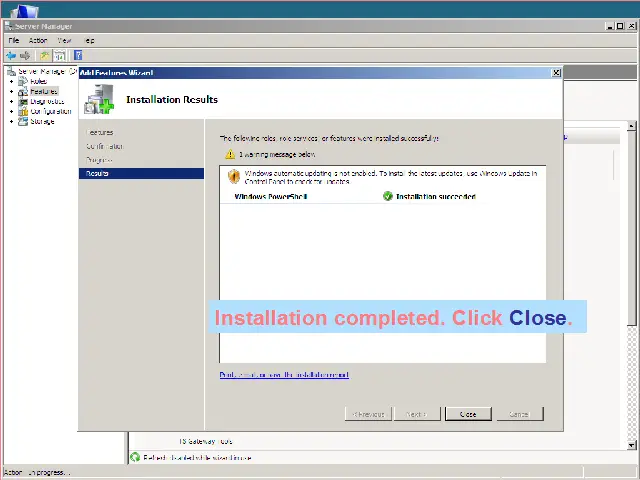Select Roles label in Server Manager tree
This screenshot has width=640, height=480.
[x=38, y=81]
